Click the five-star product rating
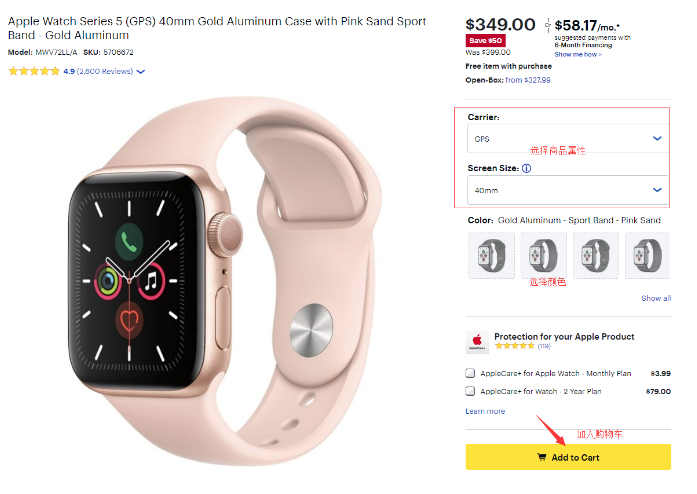 34,71
